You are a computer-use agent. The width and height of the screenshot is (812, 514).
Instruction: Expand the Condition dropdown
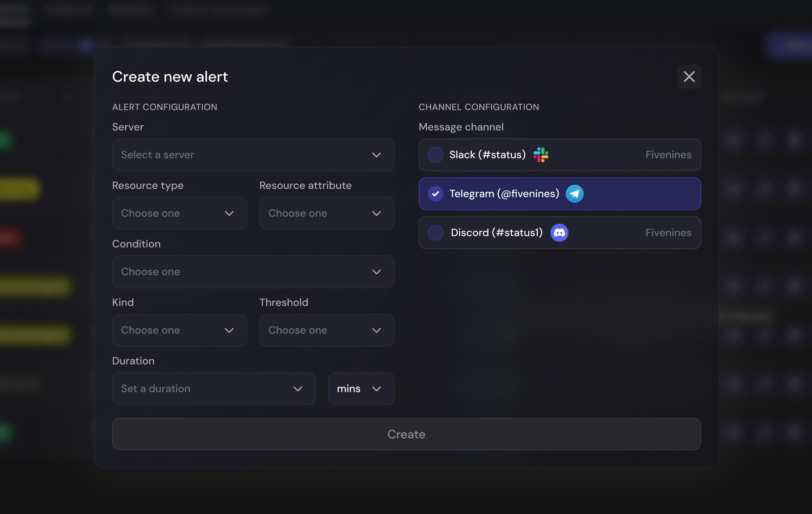(253, 272)
